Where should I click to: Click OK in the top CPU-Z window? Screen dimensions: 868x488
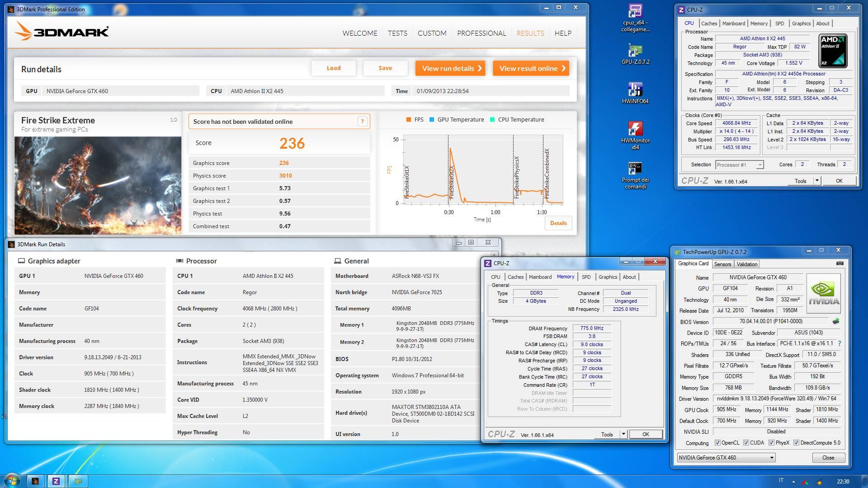839,181
